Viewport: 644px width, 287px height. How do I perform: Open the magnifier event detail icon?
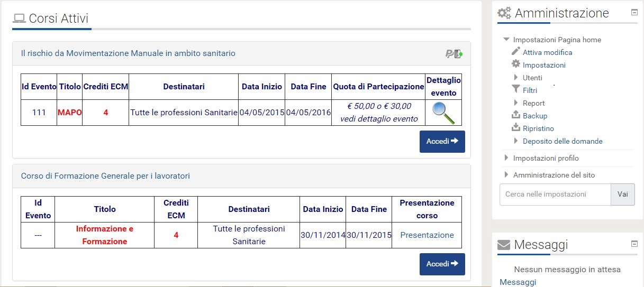(443, 113)
